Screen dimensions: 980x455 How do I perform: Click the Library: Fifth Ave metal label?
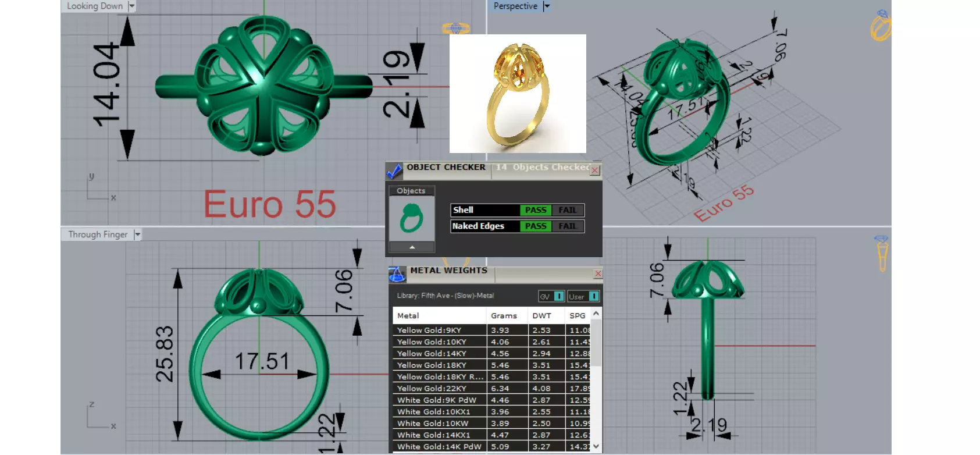click(445, 296)
